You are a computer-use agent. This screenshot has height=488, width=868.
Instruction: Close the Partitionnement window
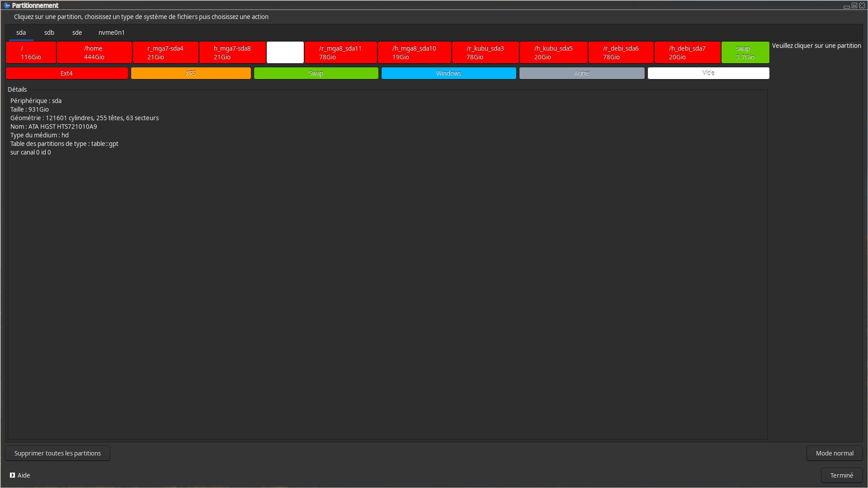[862, 5]
